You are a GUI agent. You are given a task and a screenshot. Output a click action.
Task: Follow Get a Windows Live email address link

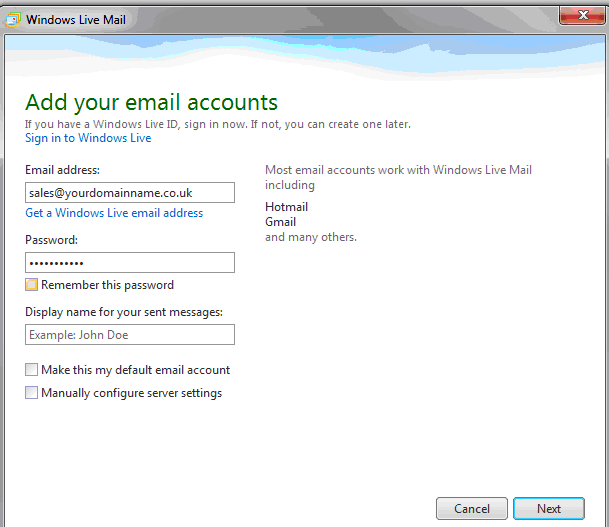click(x=114, y=213)
